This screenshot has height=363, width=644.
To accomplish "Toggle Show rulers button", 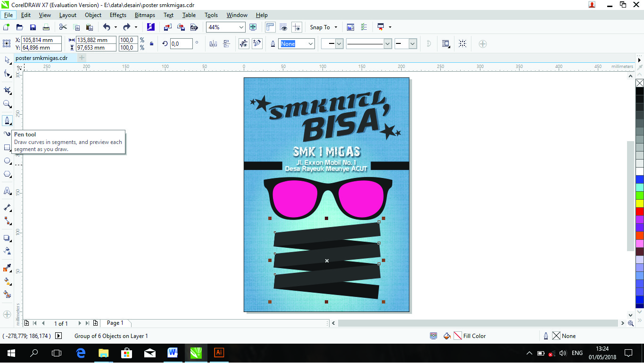I will (271, 27).
